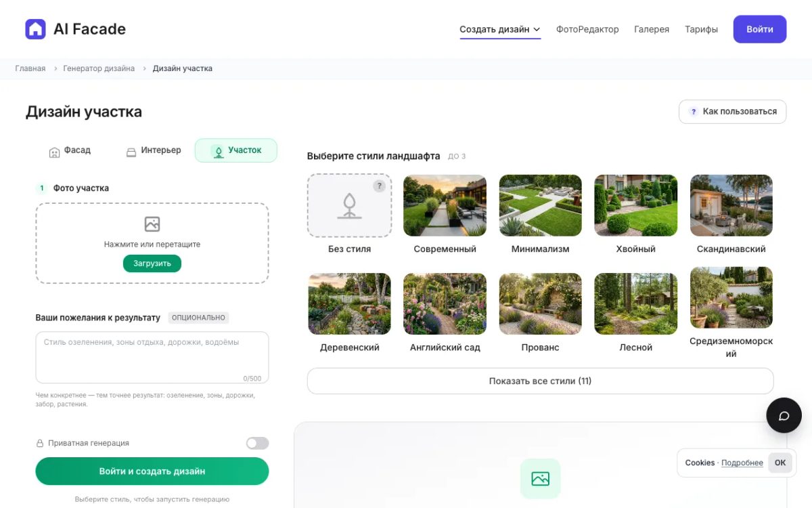Select the Деревенский landscape style thumbnail
Screen dimensions: 812x508
(349, 303)
